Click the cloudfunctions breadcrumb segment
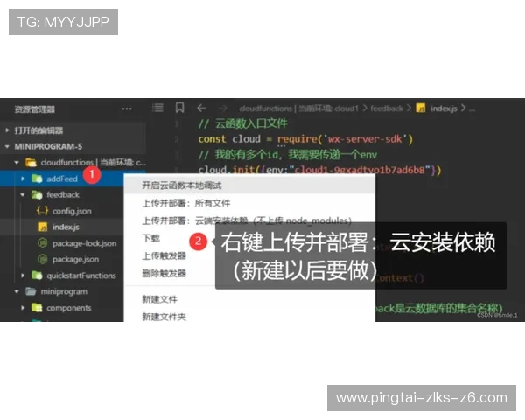525x420 pixels. click(298, 108)
